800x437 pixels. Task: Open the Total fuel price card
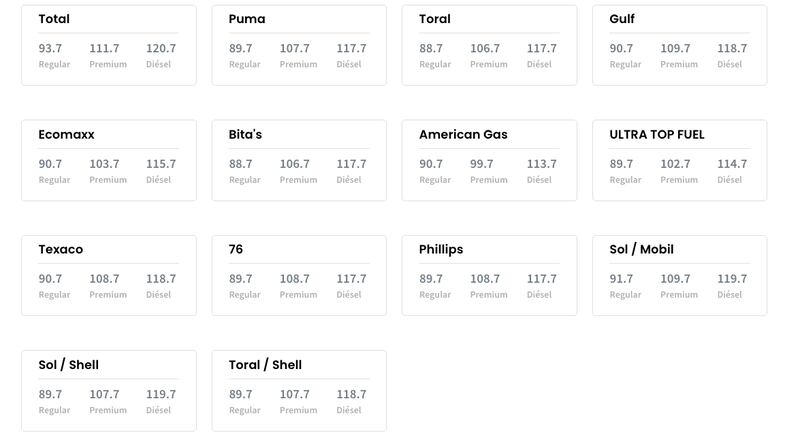tap(109, 45)
